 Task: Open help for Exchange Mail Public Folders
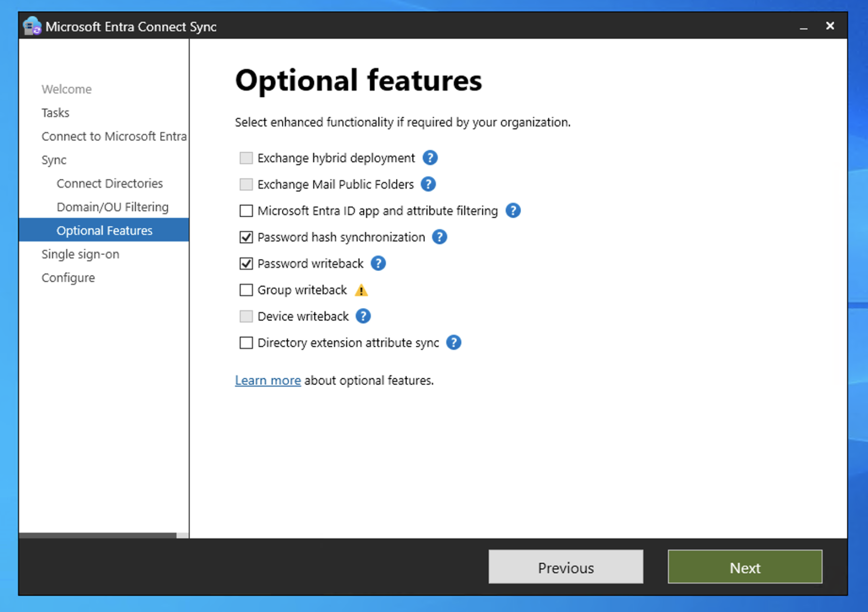pyautogui.click(x=428, y=184)
